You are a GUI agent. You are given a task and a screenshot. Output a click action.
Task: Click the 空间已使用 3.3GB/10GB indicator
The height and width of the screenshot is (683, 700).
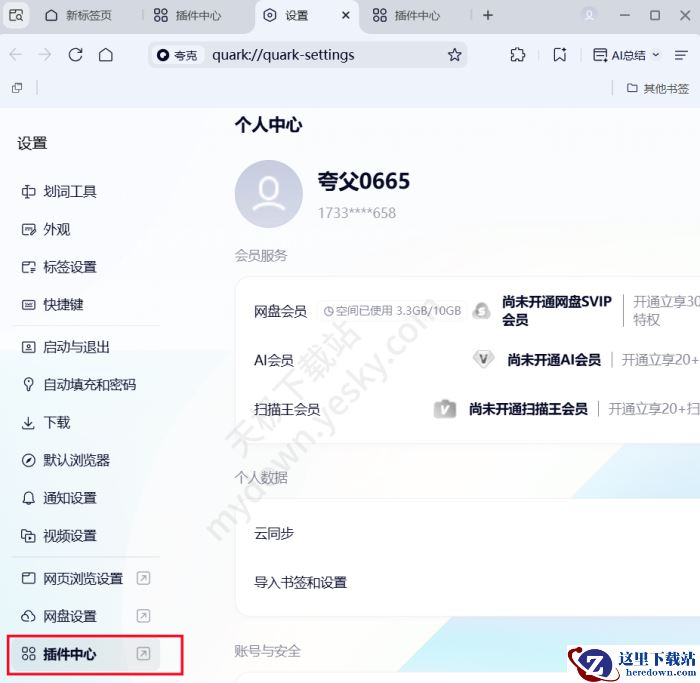click(392, 311)
